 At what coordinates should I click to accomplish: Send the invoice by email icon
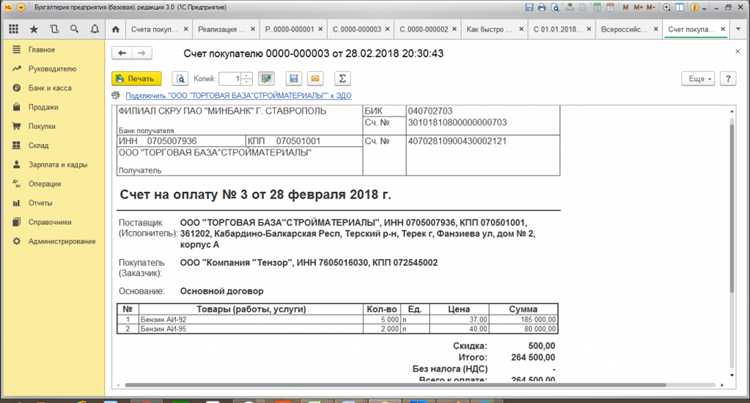click(x=315, y=78)
